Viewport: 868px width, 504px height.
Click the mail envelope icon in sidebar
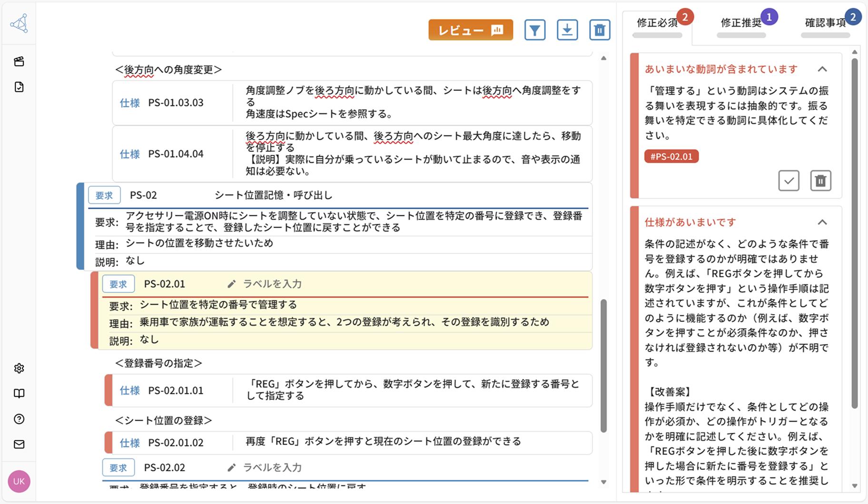click(x=19, y=445)
